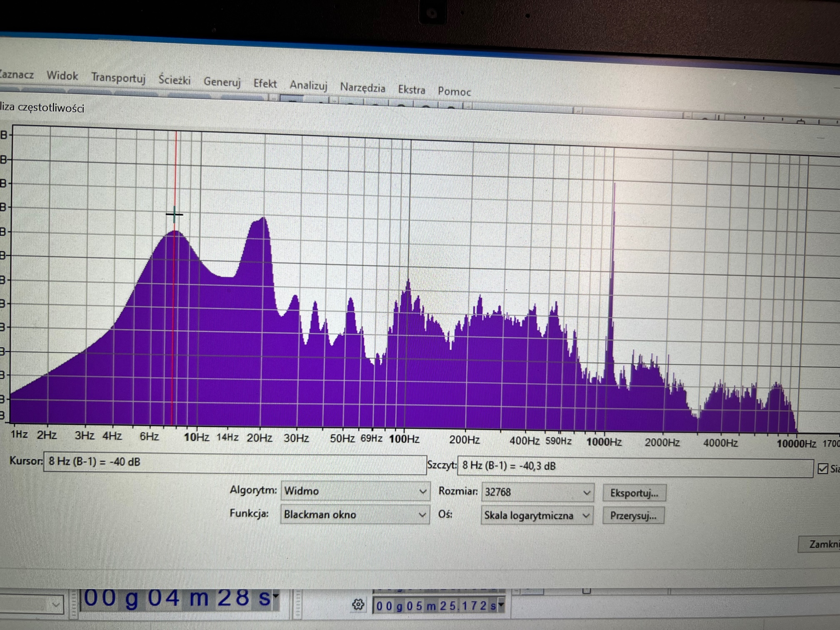This screenshot has height=630, width=840.
Task: Expand the Rozmiar dropdown showing 32768
Action: point(537,492)
